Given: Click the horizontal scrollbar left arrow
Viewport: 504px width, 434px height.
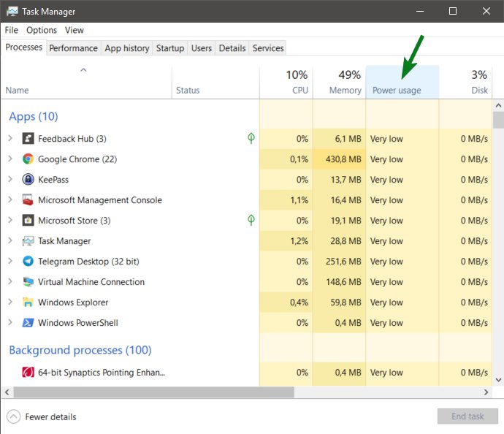Looking at the screenshot, I should point(7,392).
